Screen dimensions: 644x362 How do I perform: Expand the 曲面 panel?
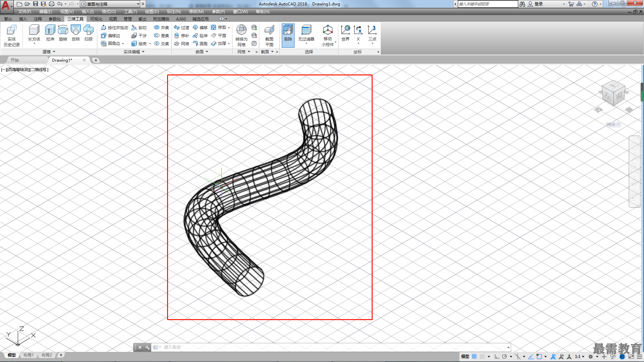click(x=202, y=52)
